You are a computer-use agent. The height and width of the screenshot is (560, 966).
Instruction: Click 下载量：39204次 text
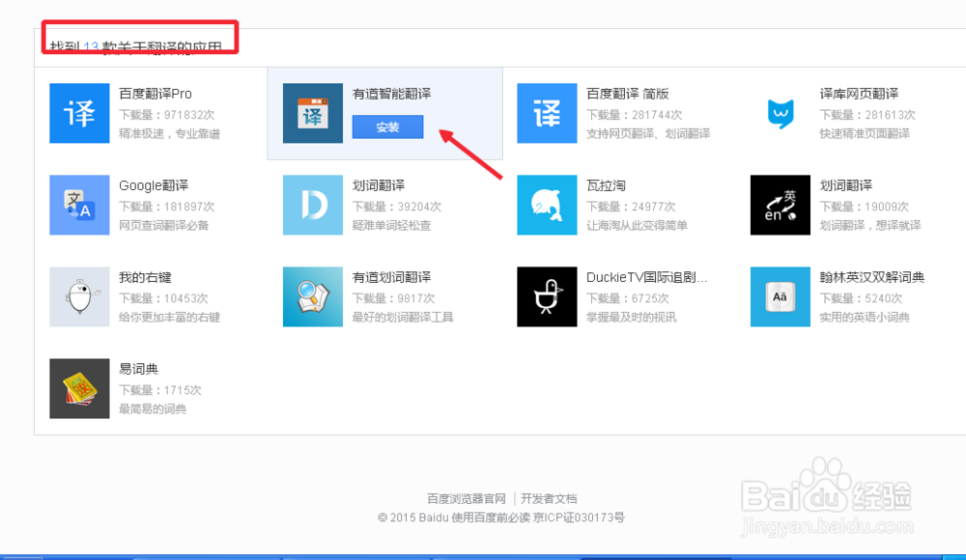coord(397,207)
